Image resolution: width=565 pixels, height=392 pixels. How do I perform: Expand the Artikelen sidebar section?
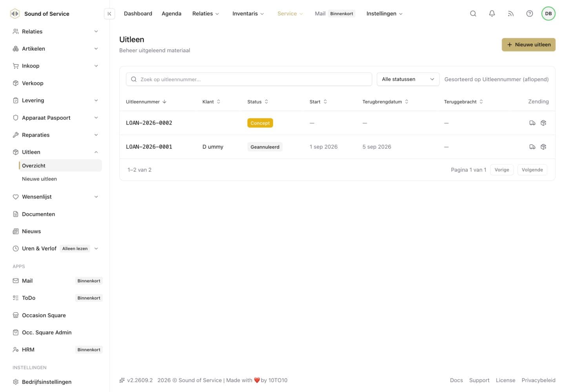56,49
